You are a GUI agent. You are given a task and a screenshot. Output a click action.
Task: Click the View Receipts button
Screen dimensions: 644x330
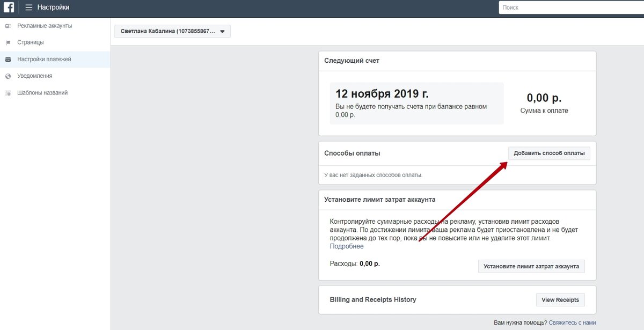[560, 300]
